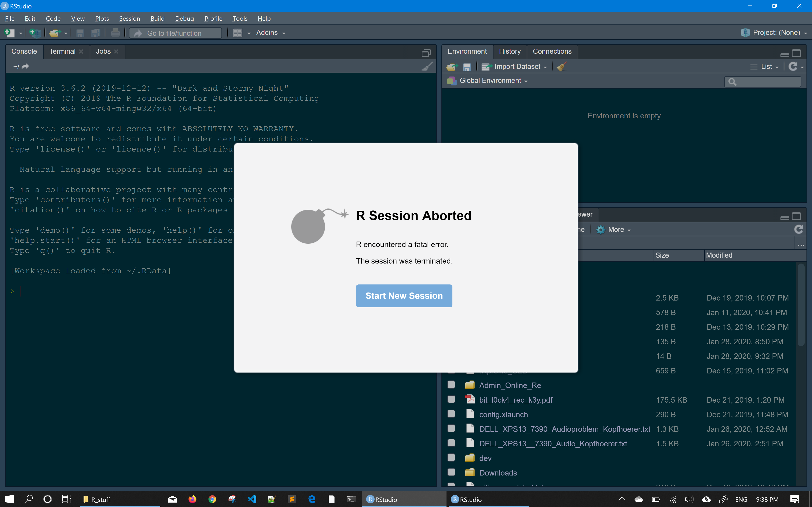Save the workspace to a file
This screenshot has height=507, width=812.
[467, 67]
